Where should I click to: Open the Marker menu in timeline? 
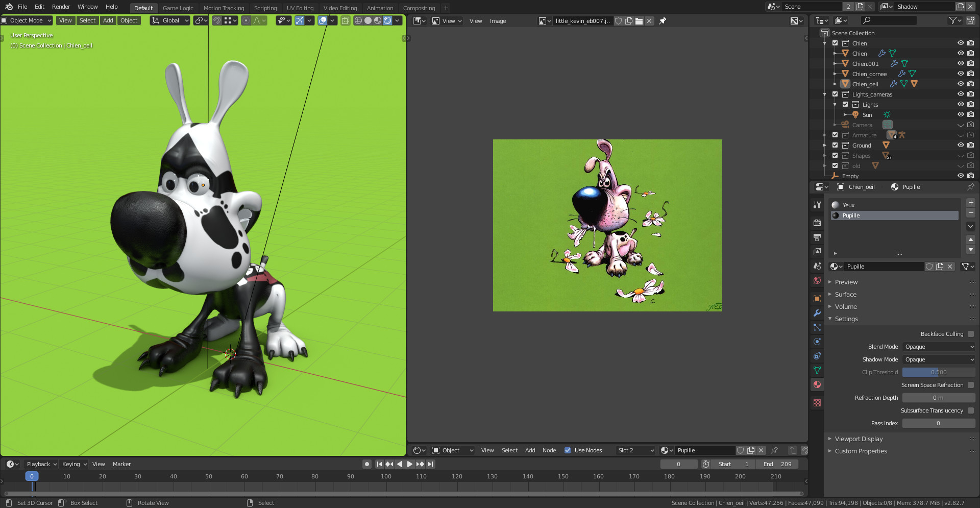(121, 464)
